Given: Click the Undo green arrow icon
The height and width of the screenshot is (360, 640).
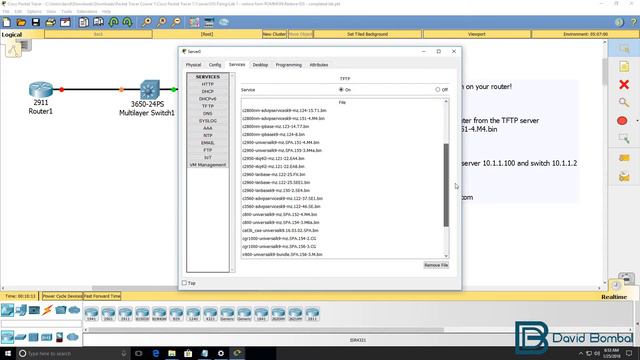Looking at the screenshot, I should [x=113, y=22].
